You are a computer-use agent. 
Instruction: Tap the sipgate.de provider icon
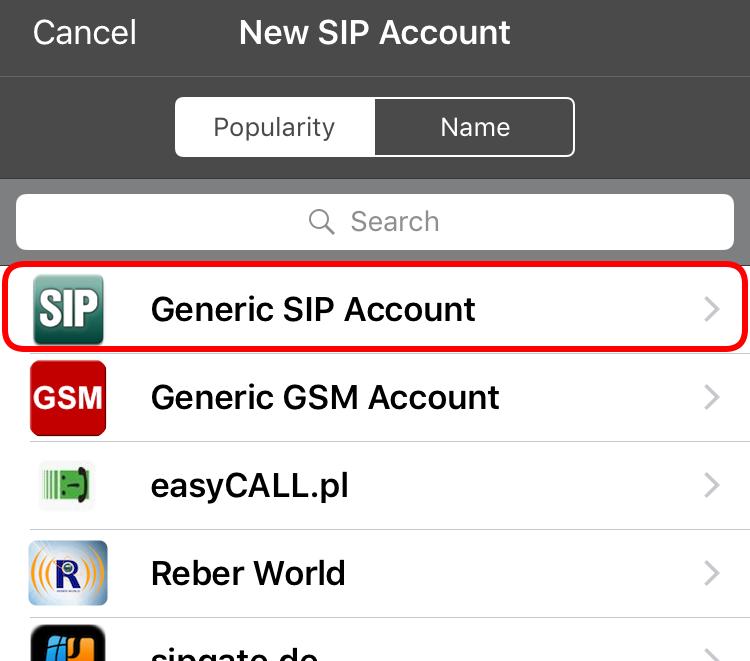[68, 643]
